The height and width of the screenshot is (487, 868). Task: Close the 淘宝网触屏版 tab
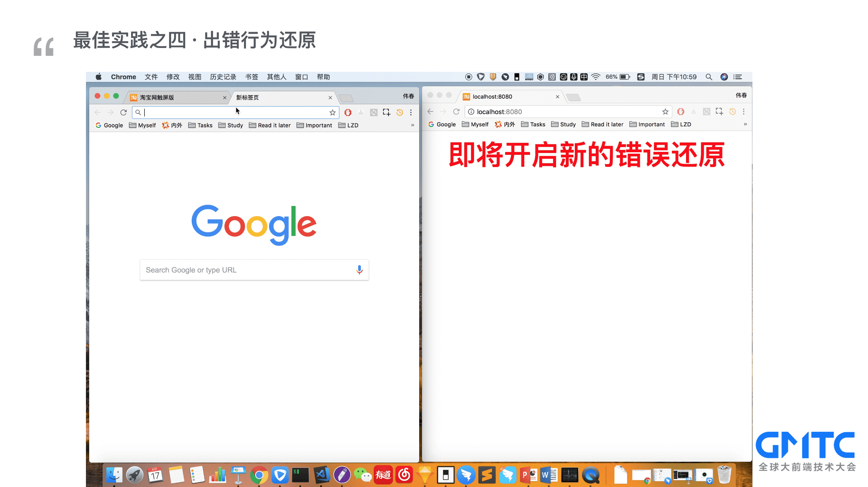tap(225, 98)
